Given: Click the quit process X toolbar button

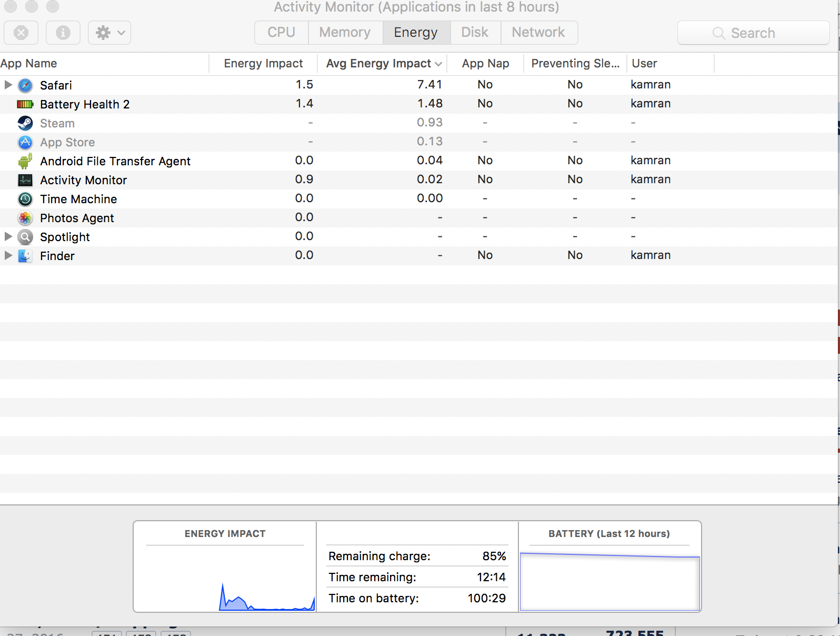Looking at the screenshot, I should point(21,33).
